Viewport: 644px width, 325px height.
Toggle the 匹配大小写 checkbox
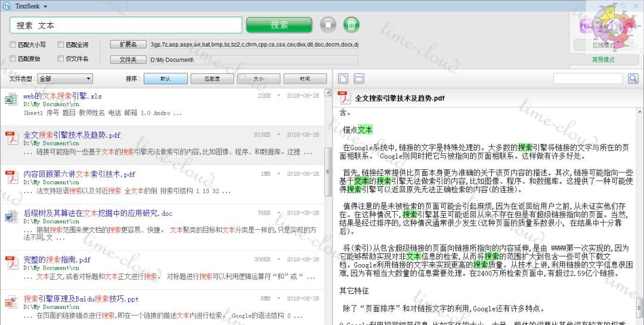13,44
